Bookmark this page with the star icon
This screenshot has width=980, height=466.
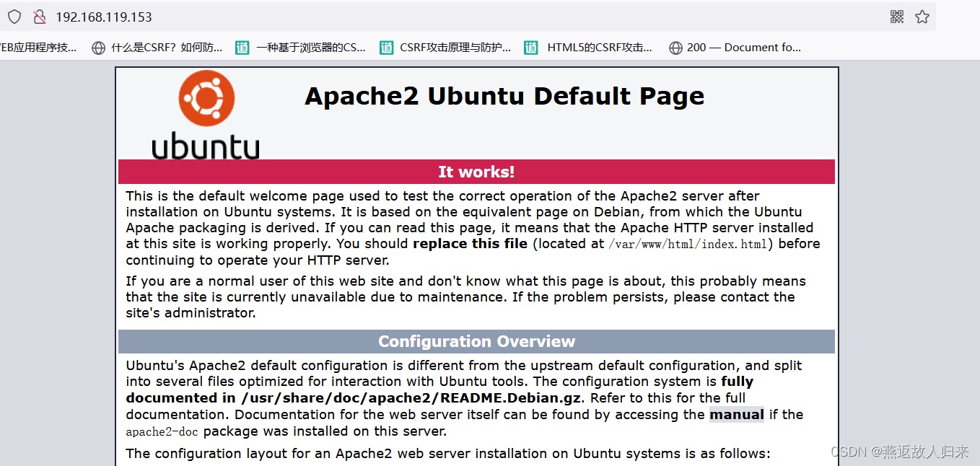tap(922, 17)
